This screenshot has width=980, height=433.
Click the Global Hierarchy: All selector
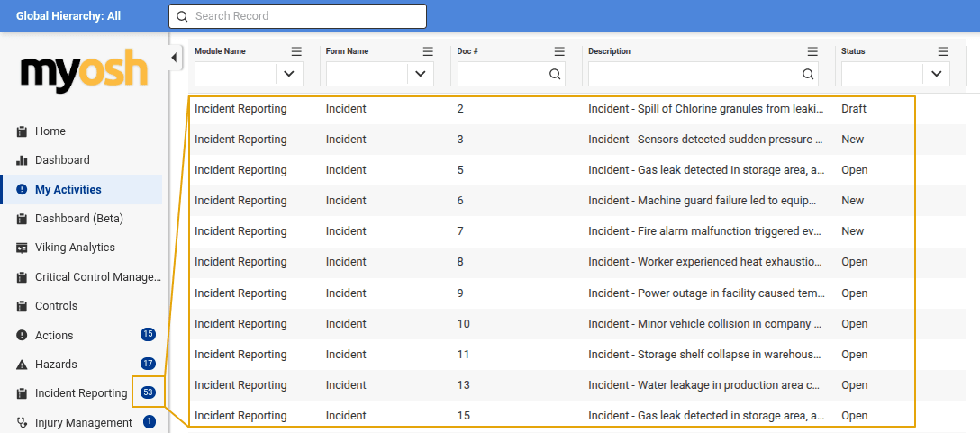pyautogui.click(x=68, y=16)
